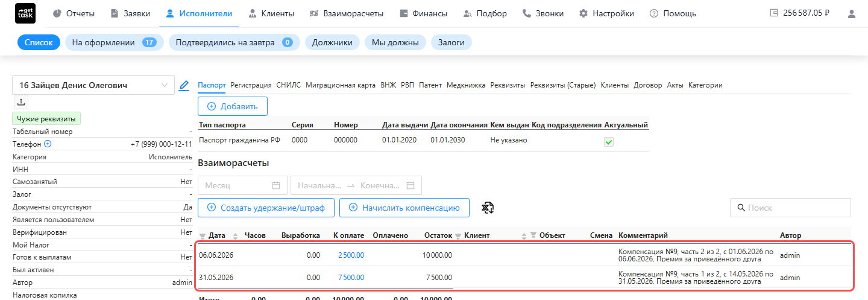Screen dimensions: 868x300
Task: Expand the performer selector 16 Зайцев Денис Олегович
Action: click(x=93, y=86)
